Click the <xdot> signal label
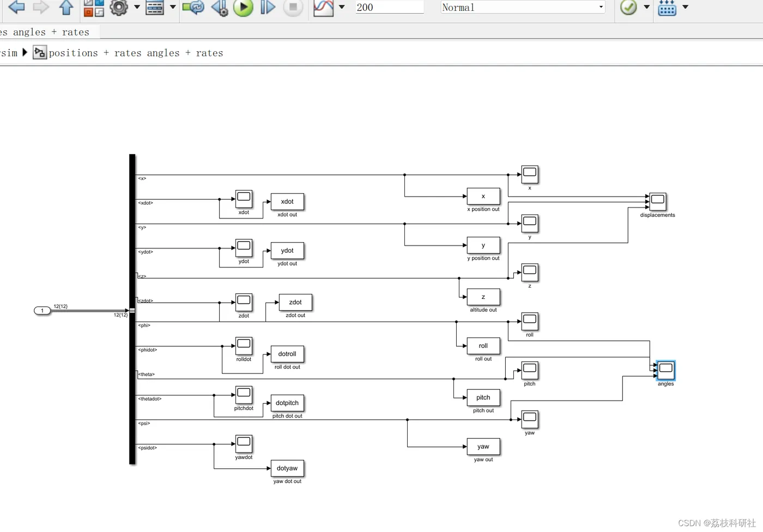The width and height of the screenshot is (763, 532). coord(146,203)
